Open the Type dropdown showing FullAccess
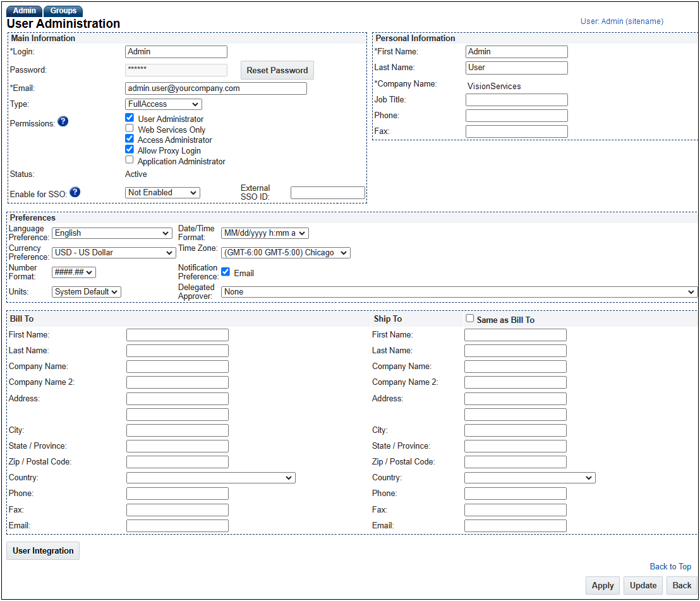The width and height of the screenshot is (700, 601). pyautogui.click(x=163, y=104)
